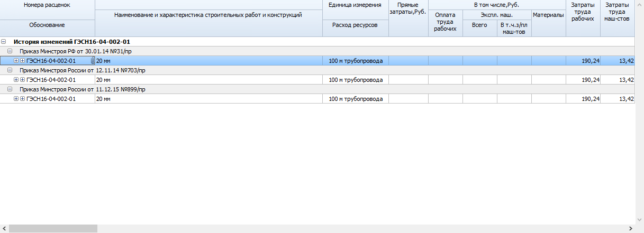
Task: Collapse the 'История изменений ГЭСН16-04-002-01' root node
Action: [4, 42]
